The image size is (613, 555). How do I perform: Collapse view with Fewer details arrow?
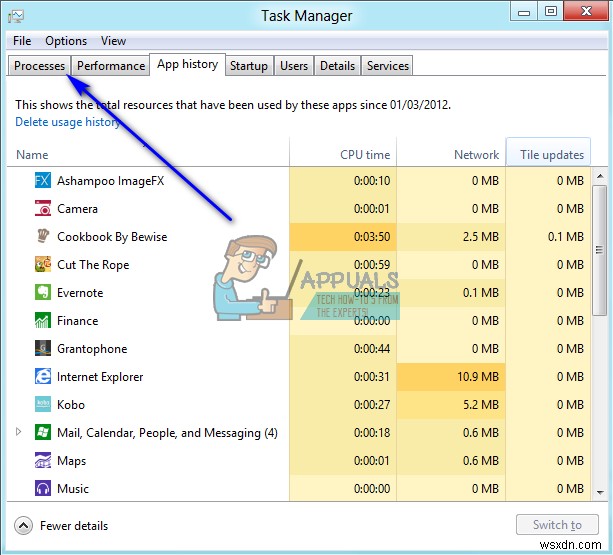tap(23, 526)
